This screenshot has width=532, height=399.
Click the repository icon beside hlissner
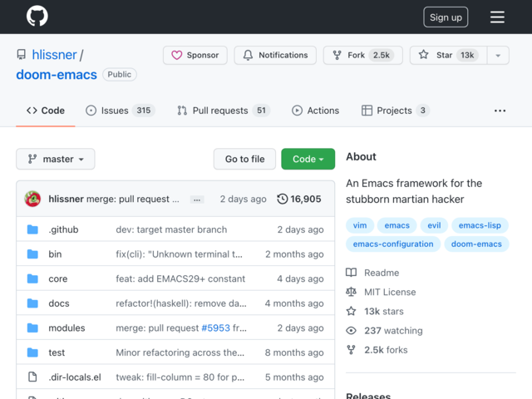(x=21, y=55)
